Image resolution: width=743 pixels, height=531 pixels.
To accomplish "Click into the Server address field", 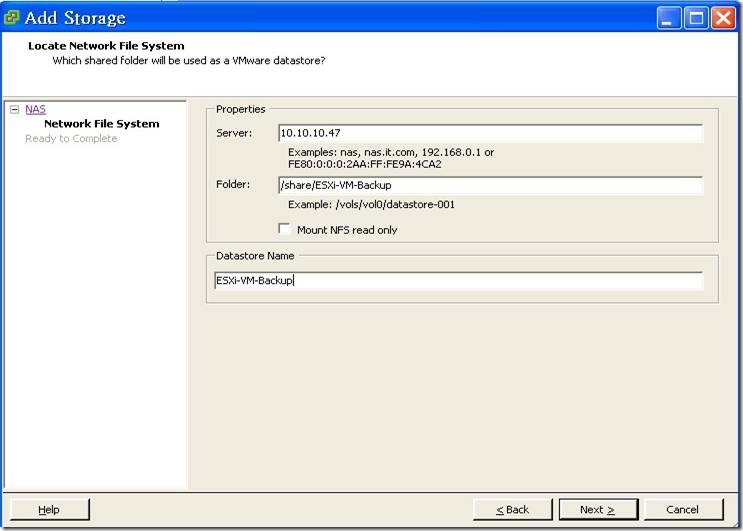I will point(490,133).
